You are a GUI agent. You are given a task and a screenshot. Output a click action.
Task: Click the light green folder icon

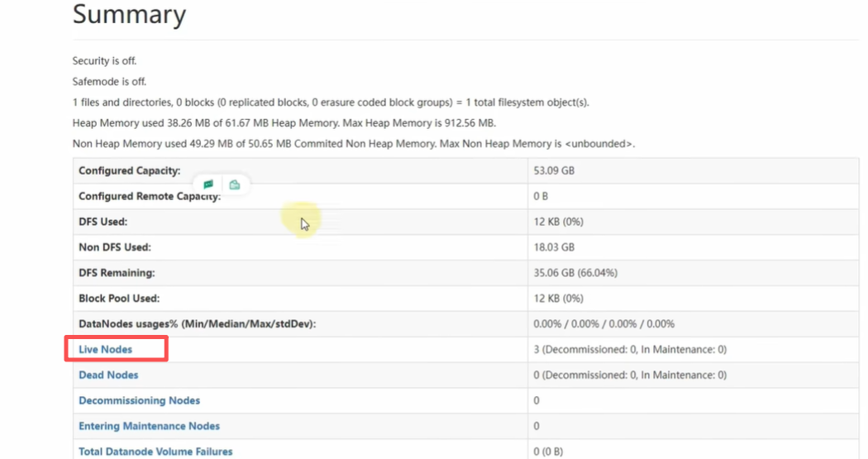(x=235, y=184)
